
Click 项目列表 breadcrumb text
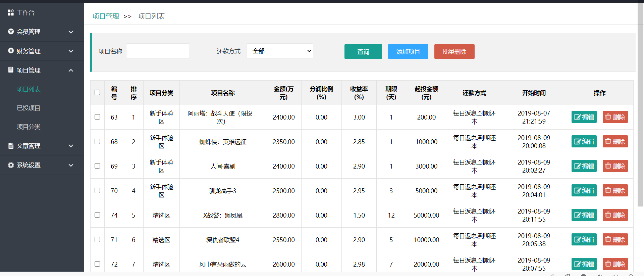point(151,16)
